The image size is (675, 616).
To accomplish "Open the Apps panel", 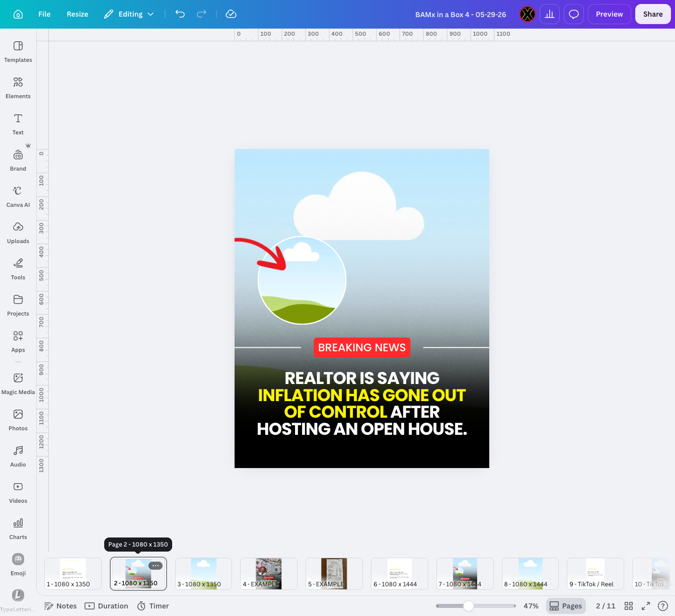I will [18, 342].
